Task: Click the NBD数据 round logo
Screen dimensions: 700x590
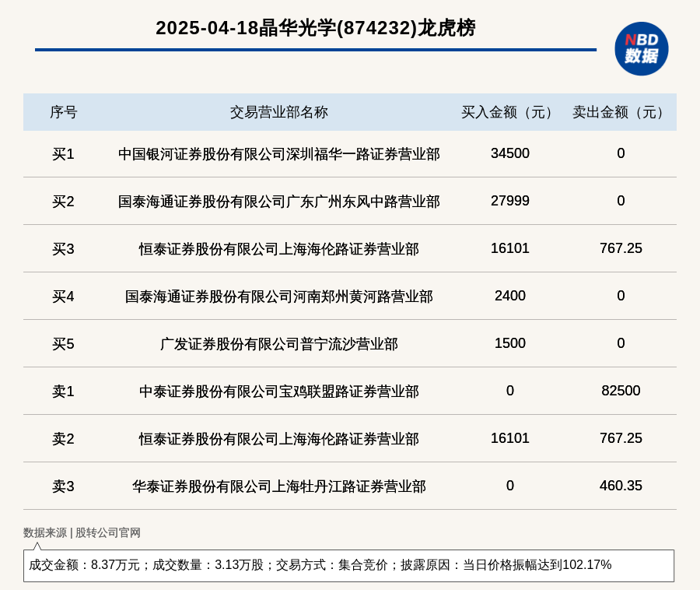Action: (x=641, y=49)
